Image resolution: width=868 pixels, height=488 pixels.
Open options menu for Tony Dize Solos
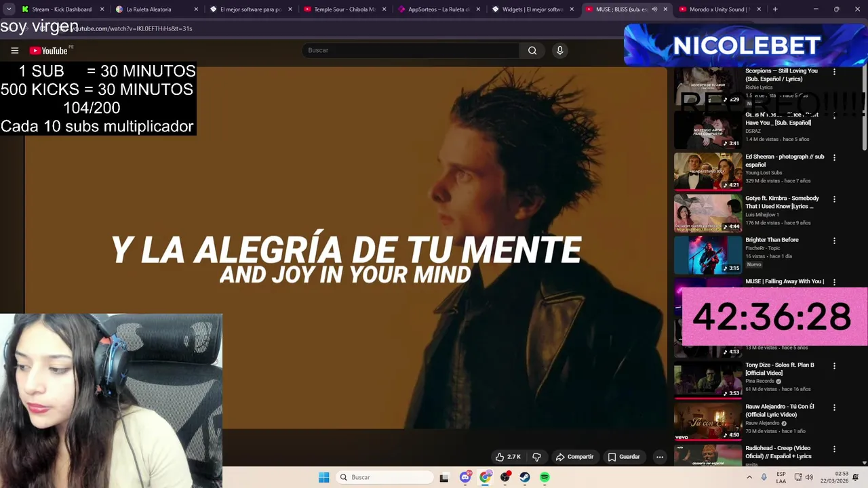click(x=834, y=366)
